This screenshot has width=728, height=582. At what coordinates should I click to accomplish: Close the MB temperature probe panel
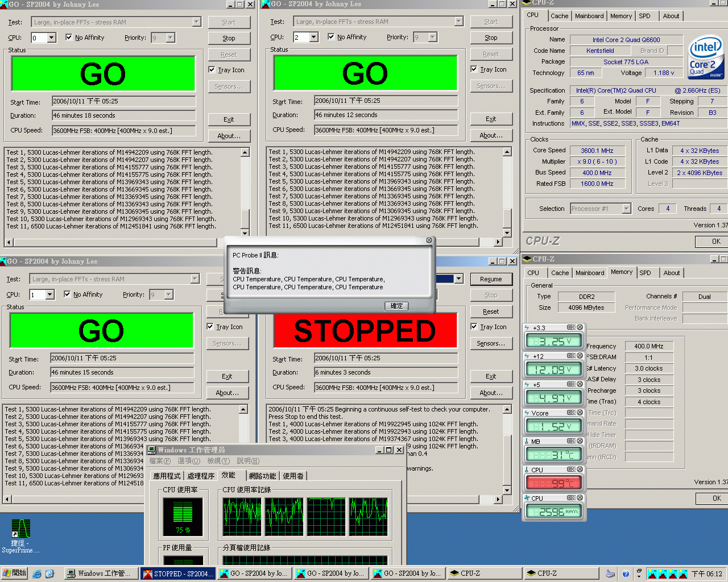click(580, 441)
